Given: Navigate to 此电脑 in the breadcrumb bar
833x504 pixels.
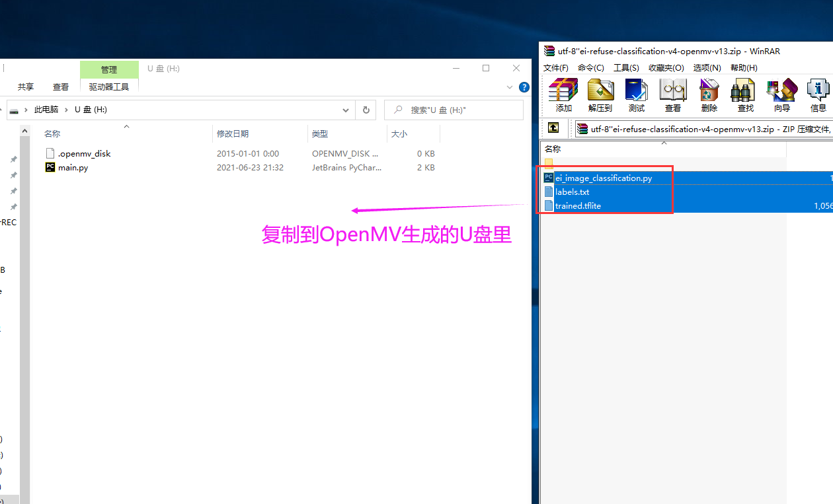Looking at the screenshot, I should click(x=46, y=110).
